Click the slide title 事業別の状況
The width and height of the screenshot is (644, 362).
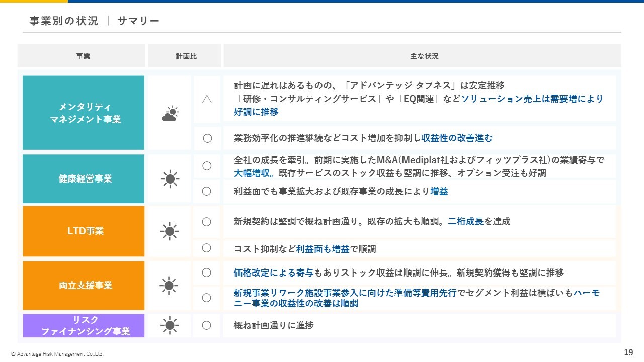pyautogui.click(x=63, y=21)
